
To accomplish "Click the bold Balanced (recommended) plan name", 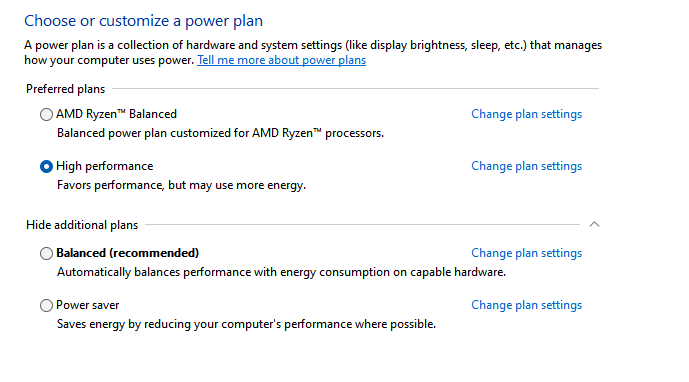I will point(127,253).
